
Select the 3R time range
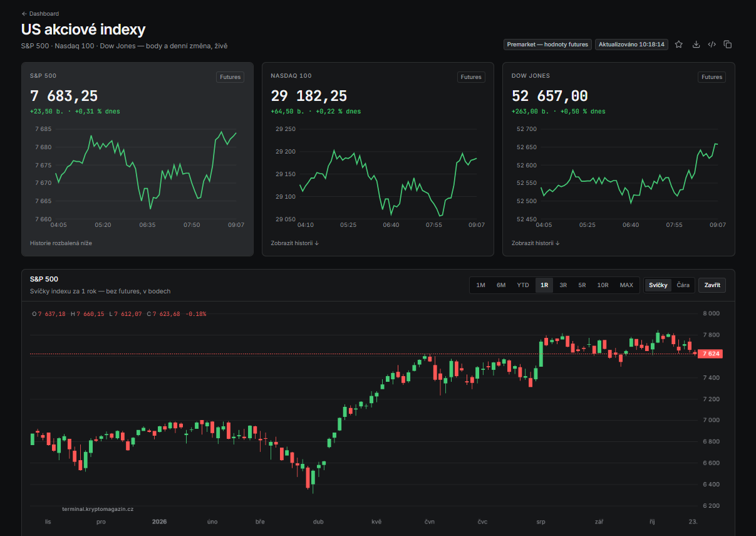pos(563,285)
